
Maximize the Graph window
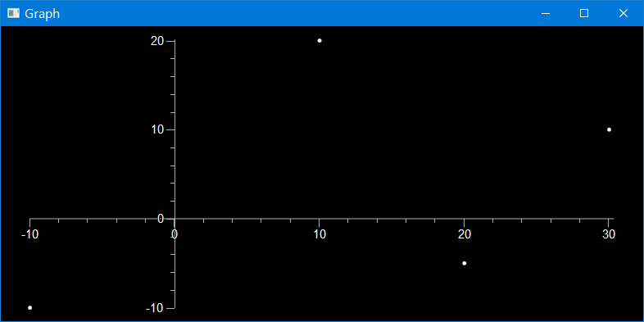point(583,13)
